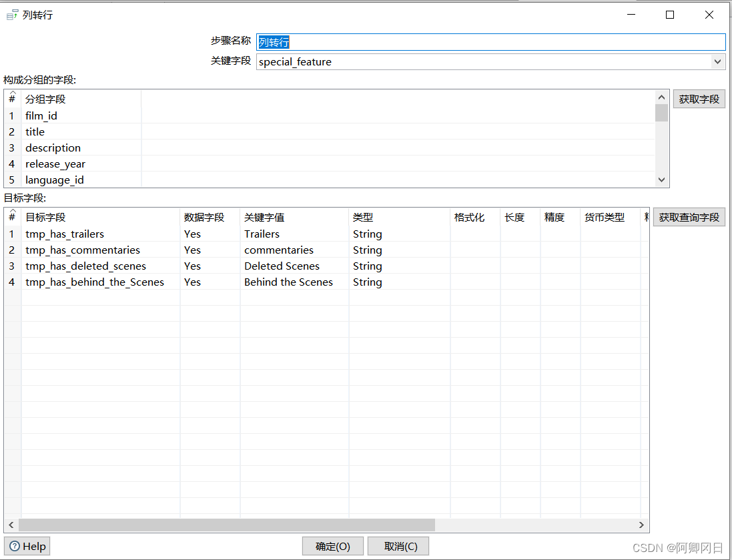Click the Help button with question icon
This screenshot has width=732, height=560.
click(x=27, y=546)
